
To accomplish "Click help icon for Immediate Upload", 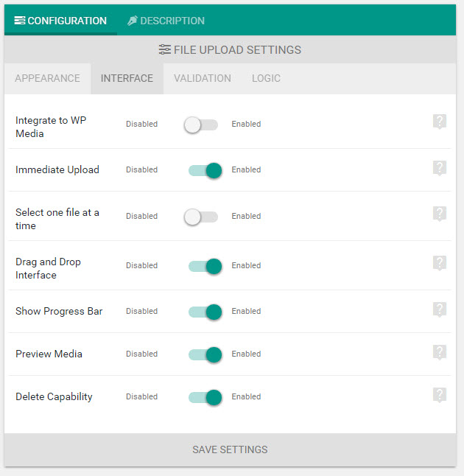I will [440, 168].
